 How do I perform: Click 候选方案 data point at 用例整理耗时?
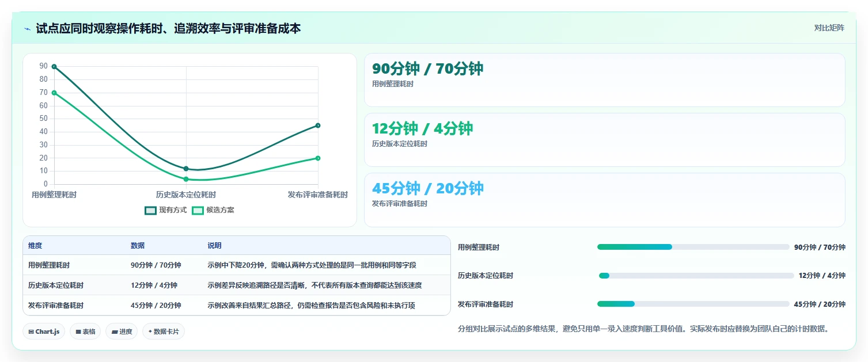click(54, 93)
